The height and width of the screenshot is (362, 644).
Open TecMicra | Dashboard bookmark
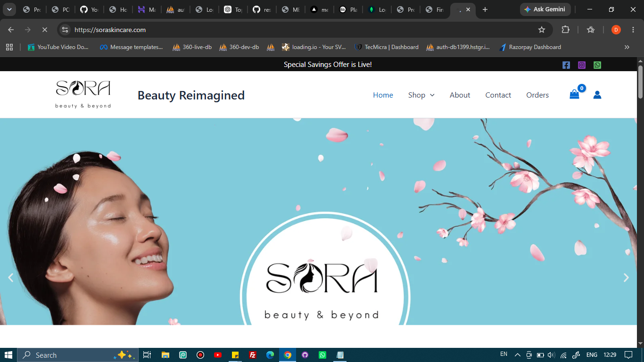tap(387, 47)
